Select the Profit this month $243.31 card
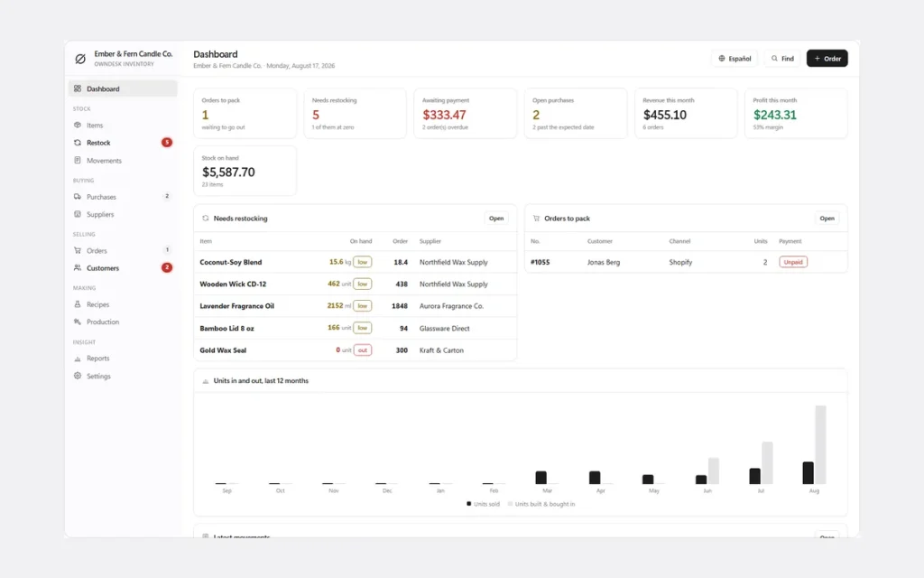Screen dimensions: 924x578 coord(796,113)
